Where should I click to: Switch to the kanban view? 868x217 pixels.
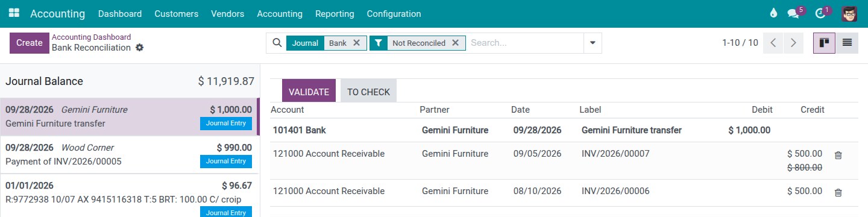824,43
